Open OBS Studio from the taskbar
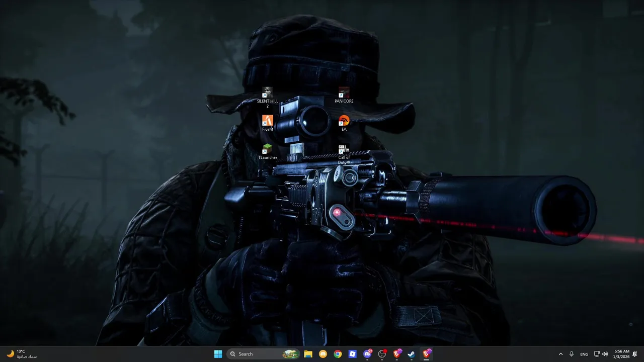The image size is (644, 362). (382, 354)
